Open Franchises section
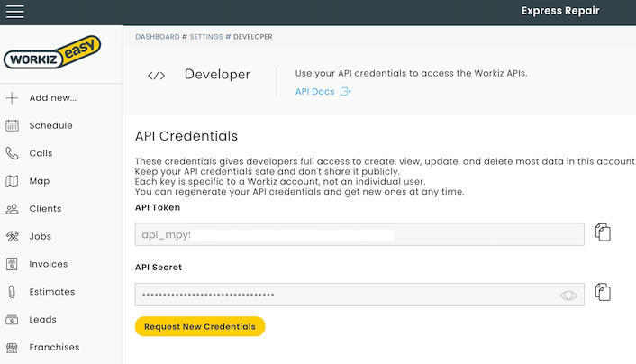Viewport: 636px width, 364px height. click(54, 348)
